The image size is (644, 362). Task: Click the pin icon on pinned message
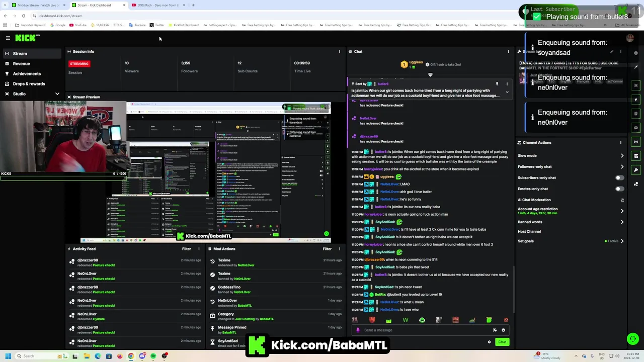(x=497, y=84)
